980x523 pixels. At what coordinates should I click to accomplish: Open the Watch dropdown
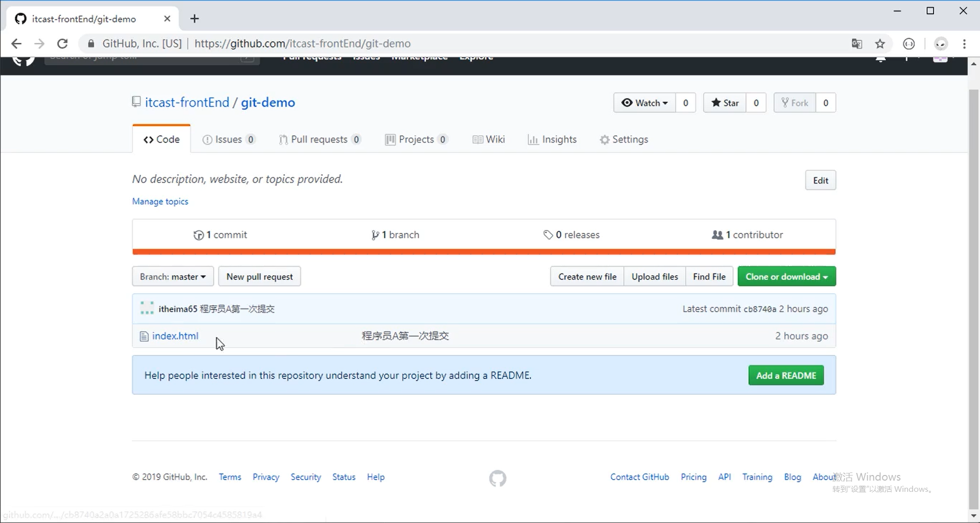tap(644, 103)
